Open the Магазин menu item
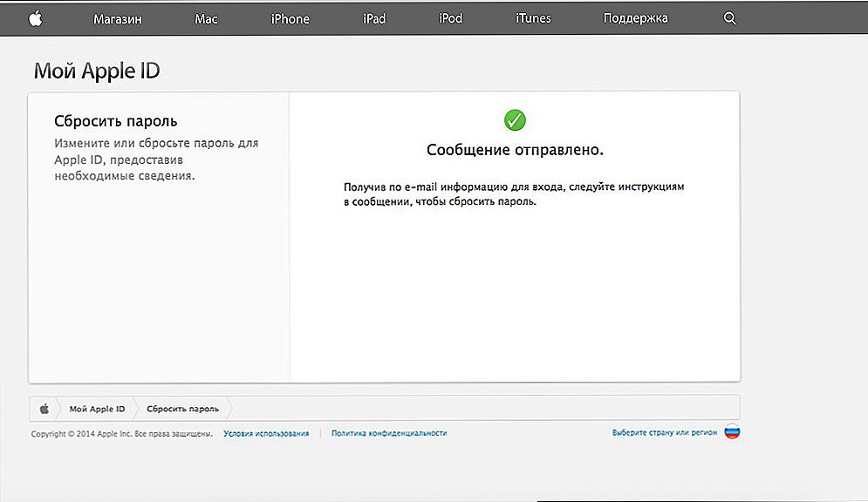868x502 pixels. point(118,19)
